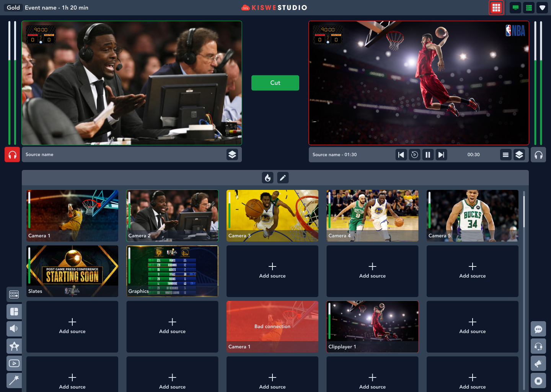Click the scoreboard overlay on preview
Viewport: 551px width, 392px height.
pos(41,35)
